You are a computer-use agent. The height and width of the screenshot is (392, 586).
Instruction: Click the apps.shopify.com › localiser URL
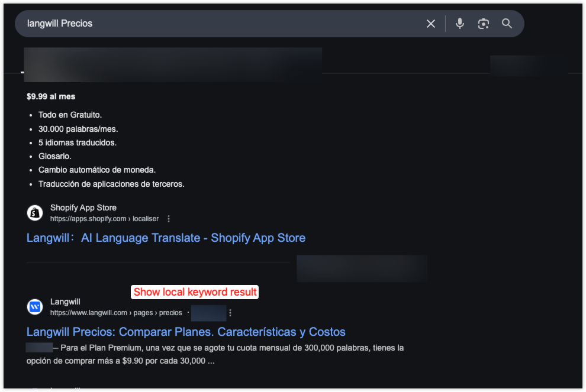[x=104, y=219]
